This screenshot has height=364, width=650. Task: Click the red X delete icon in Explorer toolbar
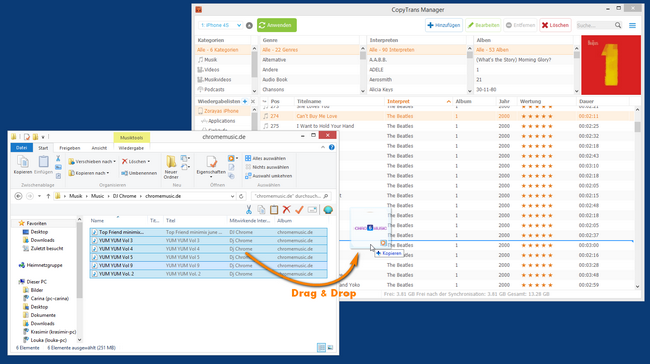pos(286,210)
